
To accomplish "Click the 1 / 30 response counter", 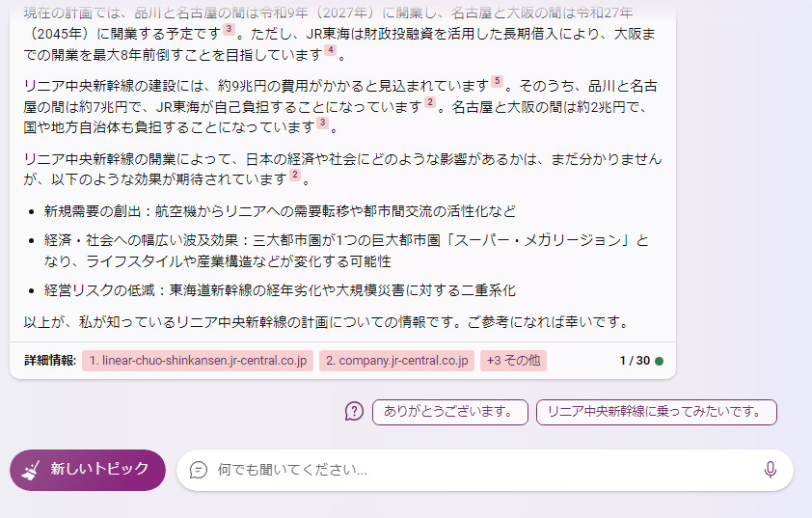I will pyautogui.click(x=635, y=361).
